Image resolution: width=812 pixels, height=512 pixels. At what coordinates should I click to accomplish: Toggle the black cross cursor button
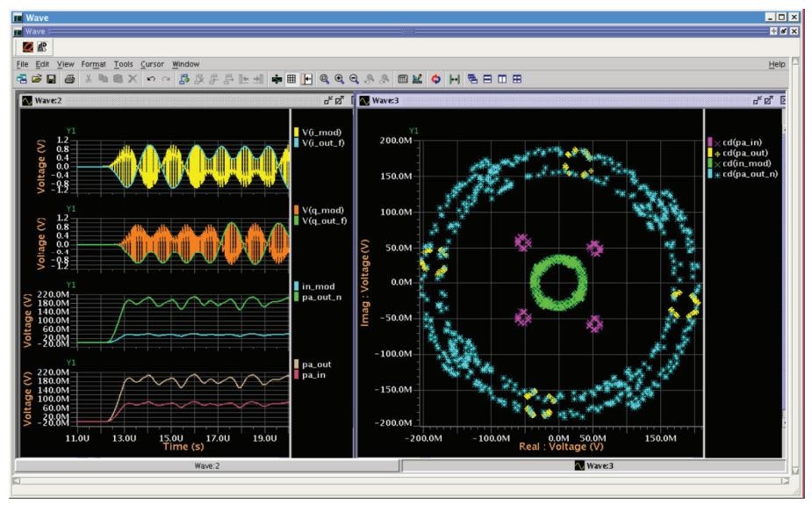[x=277, y=79]
